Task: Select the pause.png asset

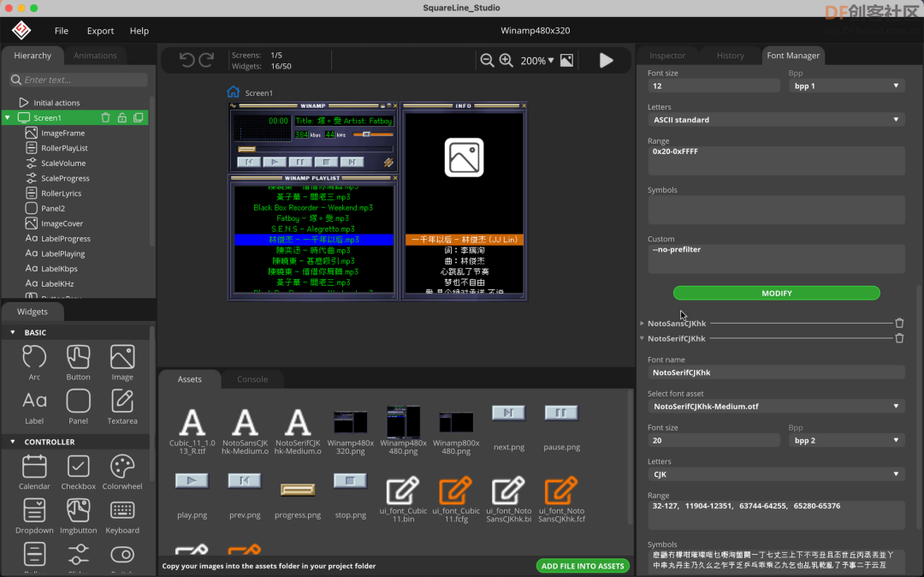Action: [x=561, y=427]
